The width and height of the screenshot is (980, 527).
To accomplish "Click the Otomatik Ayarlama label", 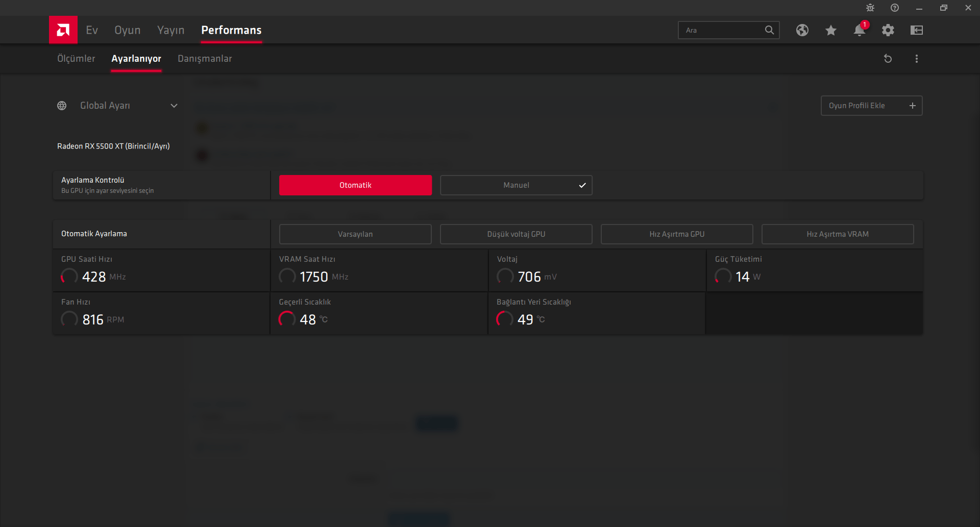I will click(94, 234).
